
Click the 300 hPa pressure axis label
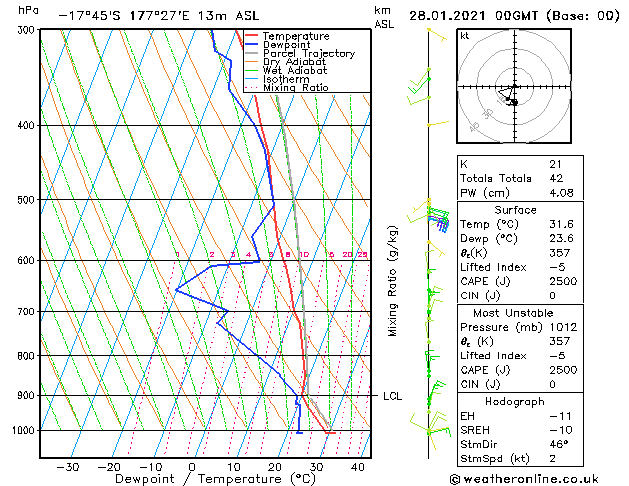click(x=28, y=30)
